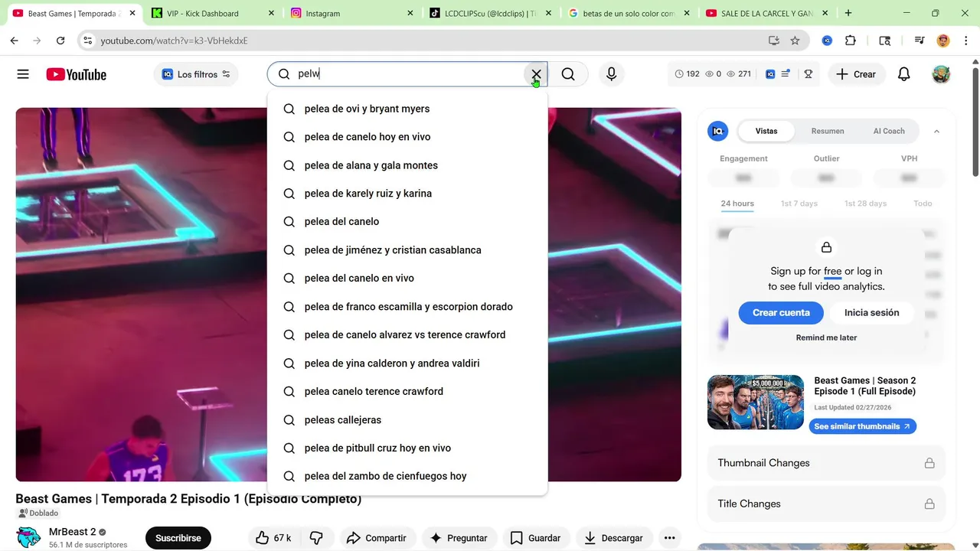Screen dimensions: 980x551
Task: Open YouTube notifications bell
Action: tap(904, 74)
